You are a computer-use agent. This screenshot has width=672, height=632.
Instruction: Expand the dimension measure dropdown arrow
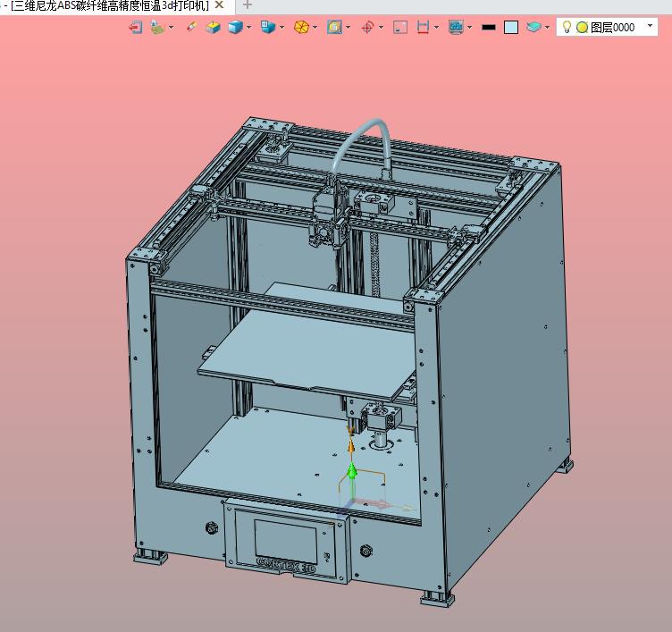pyautogui.click(x=436, y=28)
